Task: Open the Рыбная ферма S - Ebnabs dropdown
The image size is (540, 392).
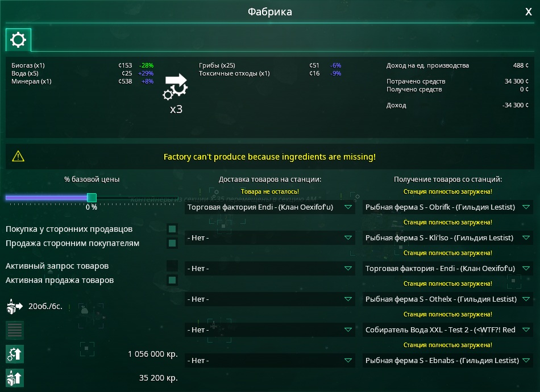Action: click(448, 360)
